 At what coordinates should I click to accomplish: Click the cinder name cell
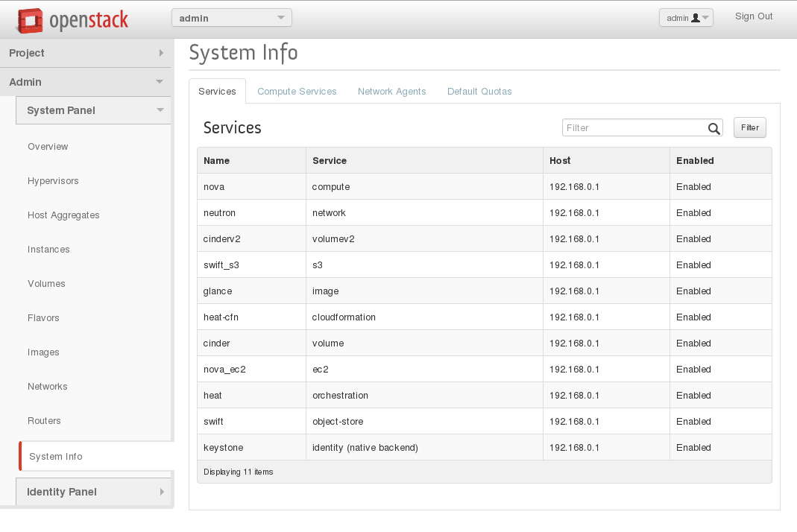[x=251, y=343]
